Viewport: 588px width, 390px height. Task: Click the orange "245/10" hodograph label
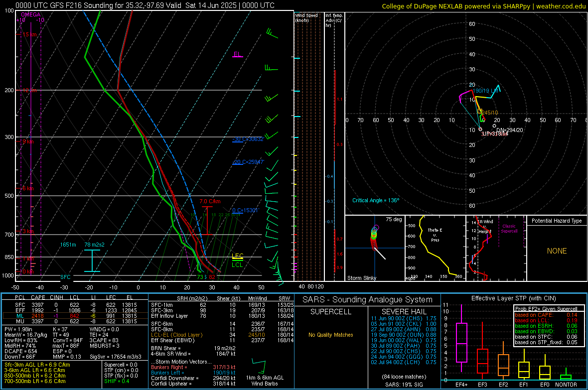pos(490,113)
